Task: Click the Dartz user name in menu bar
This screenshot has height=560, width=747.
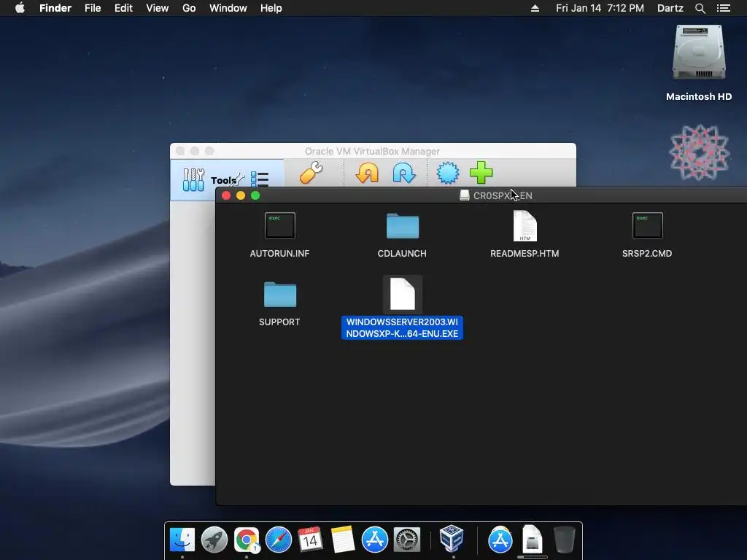Action: pos(670,8)
